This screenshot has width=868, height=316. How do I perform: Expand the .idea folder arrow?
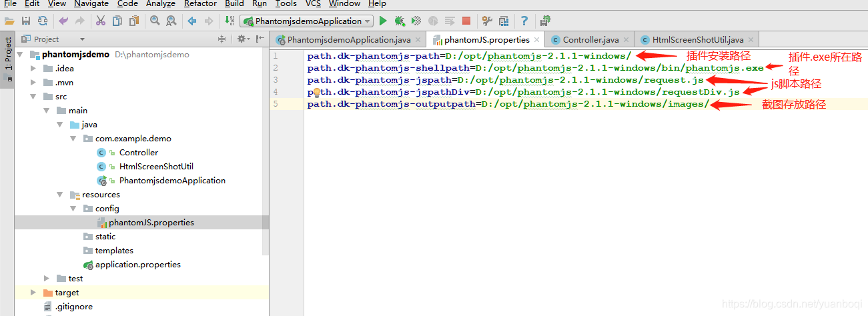click(x=33, y=69)
